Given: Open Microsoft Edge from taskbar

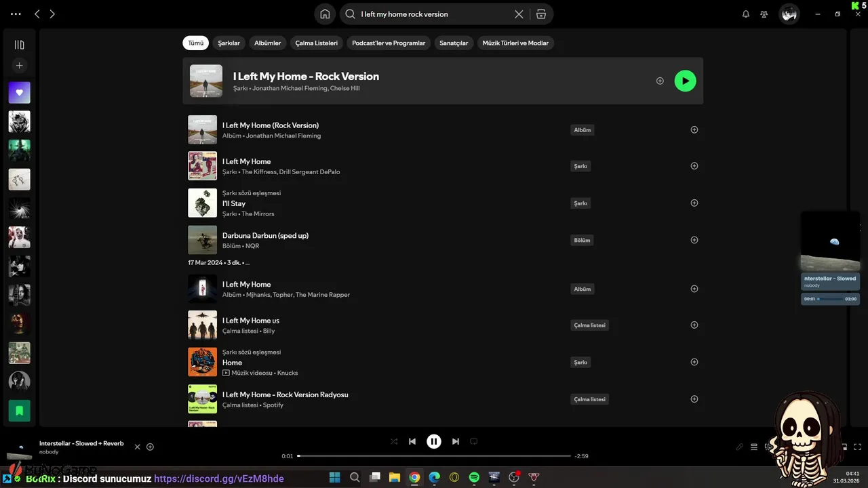Looking at the screenshot, I should coord(434,477).
